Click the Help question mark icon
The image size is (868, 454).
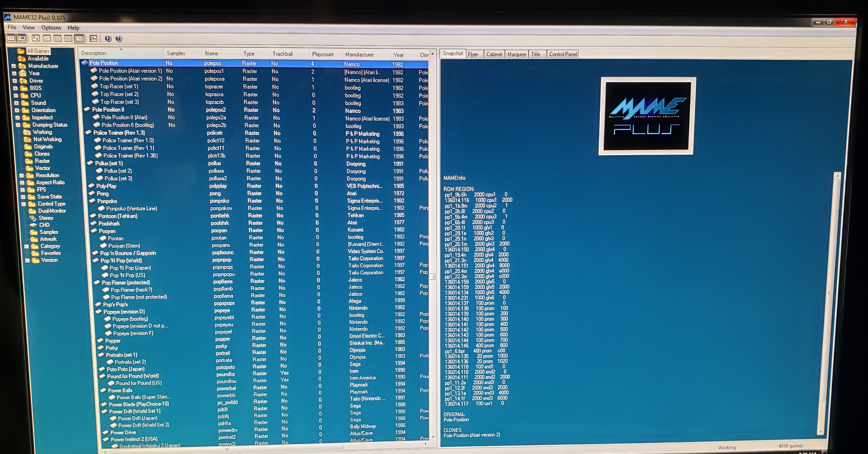click(x=119, y=38)
